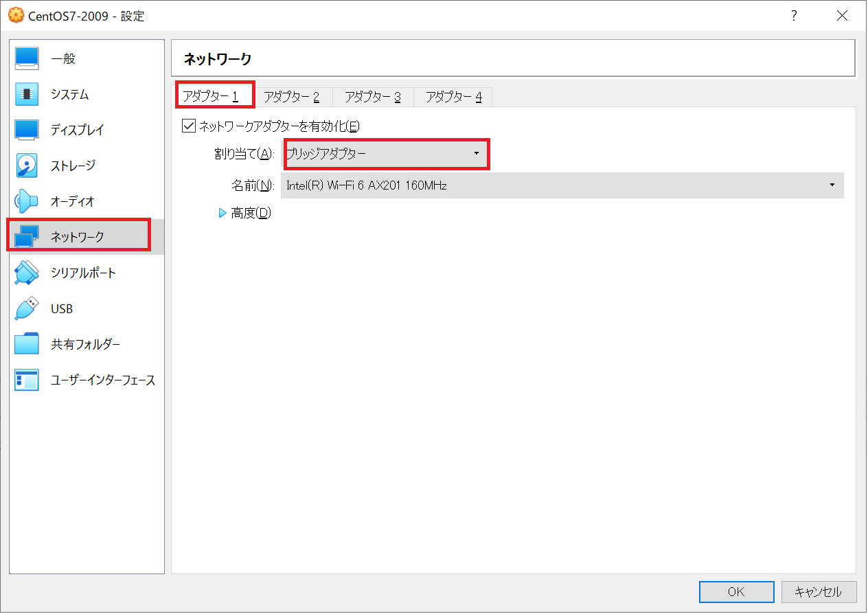Select the USB plug icon
Viewport: 868px width, 614px height.
(27, 308)
